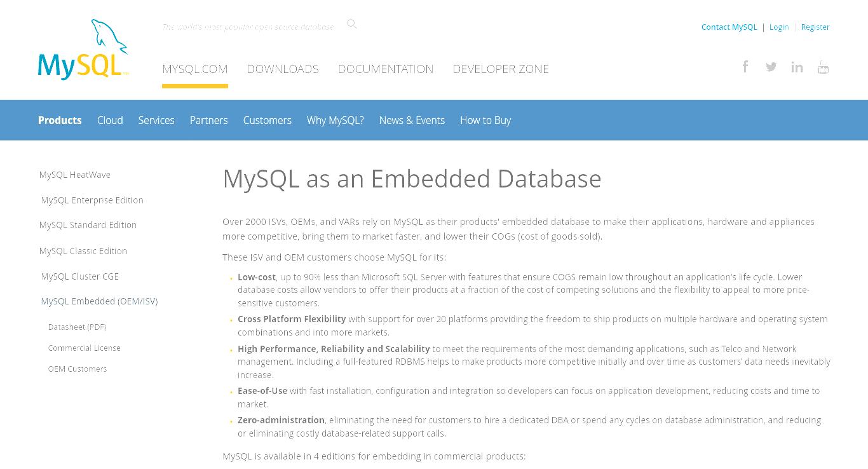The height and width of the screenshot is (469, 868).
Task: Click the Register link
Action: tap(815, 27)
